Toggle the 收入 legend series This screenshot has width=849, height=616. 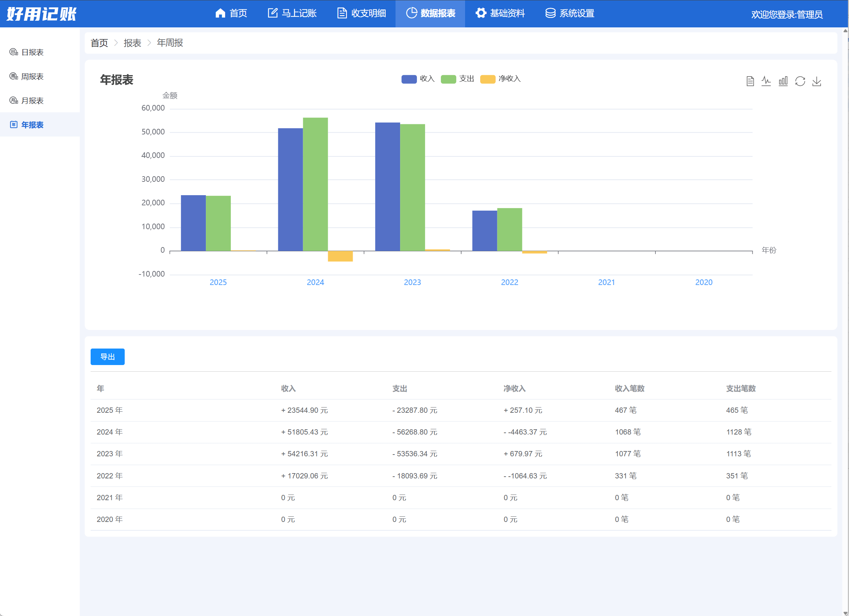[418, 79]
